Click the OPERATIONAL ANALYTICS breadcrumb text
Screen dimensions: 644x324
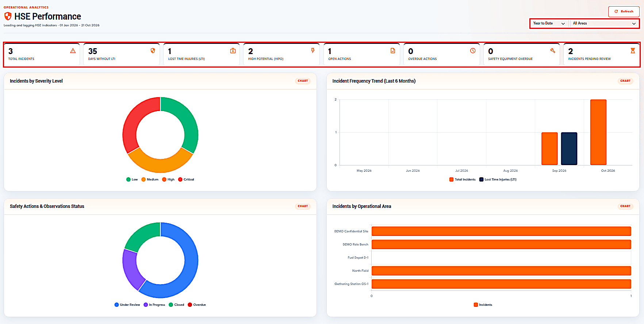click(26, 7)
